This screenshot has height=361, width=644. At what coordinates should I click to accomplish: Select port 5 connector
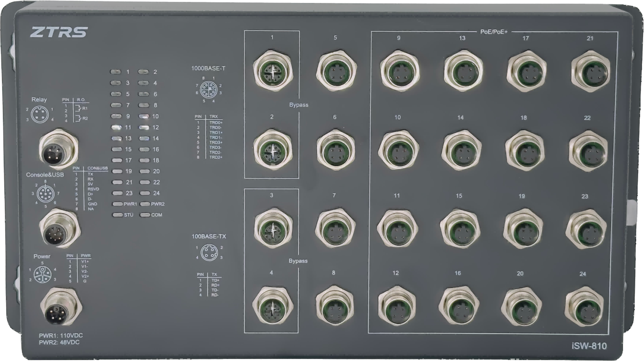coord(336,70)
